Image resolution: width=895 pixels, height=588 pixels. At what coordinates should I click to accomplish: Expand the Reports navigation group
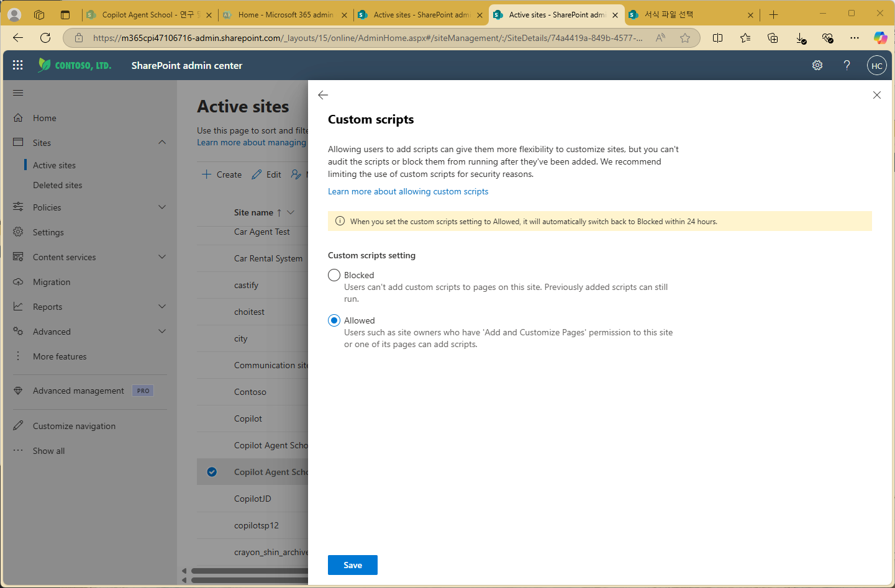pos(162,306)
